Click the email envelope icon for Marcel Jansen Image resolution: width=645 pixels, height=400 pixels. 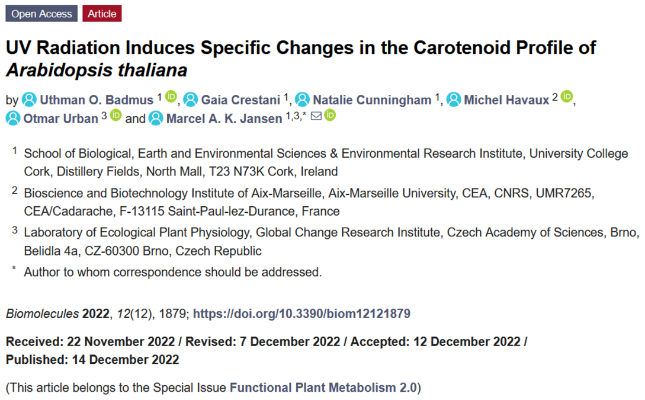[316, 117]
